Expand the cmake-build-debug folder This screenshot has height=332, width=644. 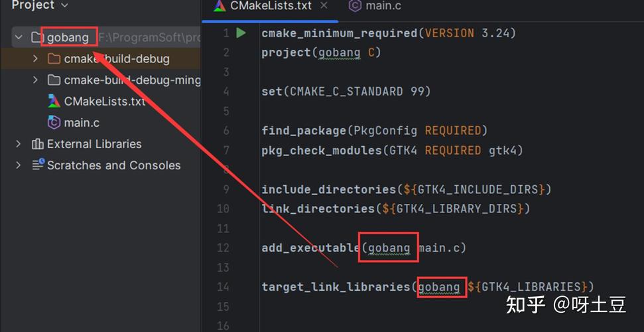tap(35, 59)
